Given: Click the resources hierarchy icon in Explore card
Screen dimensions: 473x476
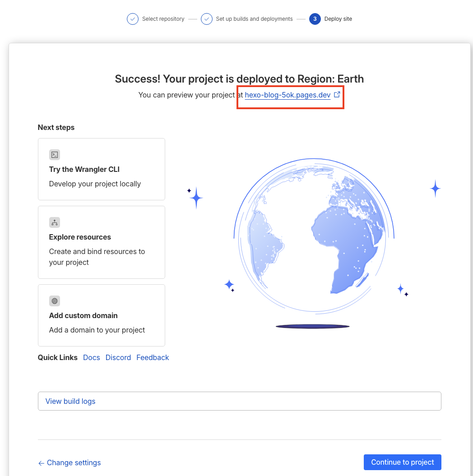Looking at the screenshot, I should (x=55, y=222).
